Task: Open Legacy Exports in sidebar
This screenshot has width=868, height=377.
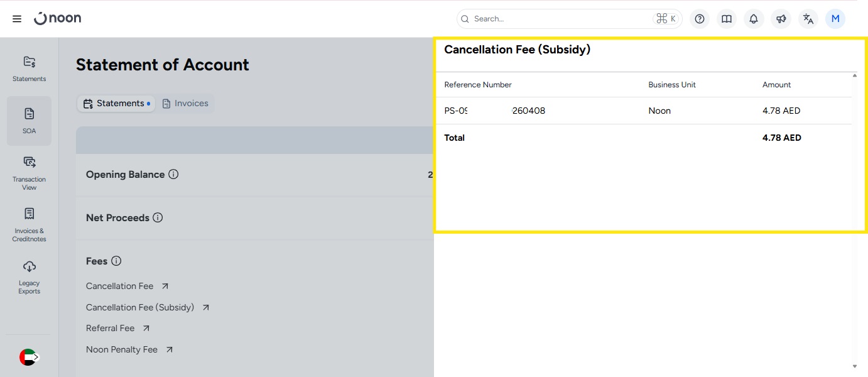Action: pos(29,276)
